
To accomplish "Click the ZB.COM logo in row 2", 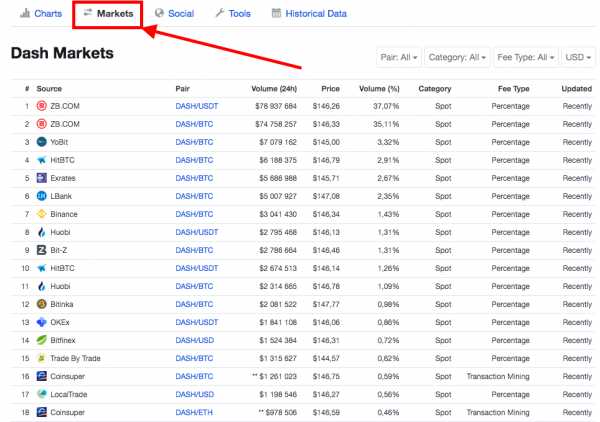I will point(41,124).
